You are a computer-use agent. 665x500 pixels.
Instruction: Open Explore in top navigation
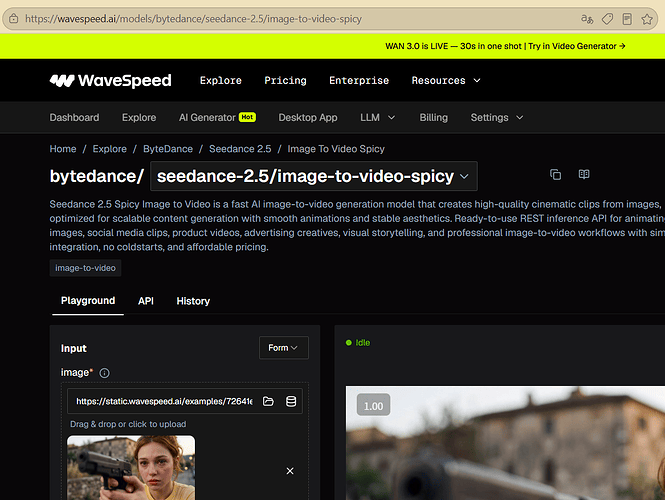221,80
